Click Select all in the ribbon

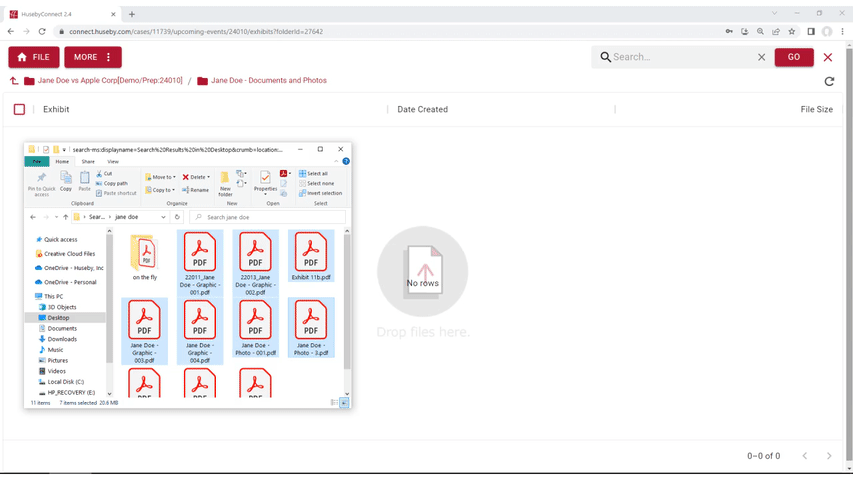[313, 174]
